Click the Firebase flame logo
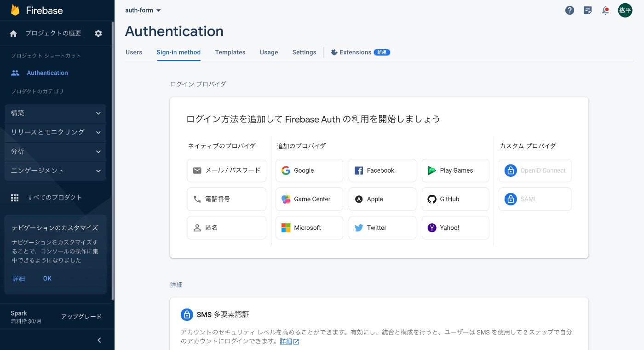 tap(15, 10)
